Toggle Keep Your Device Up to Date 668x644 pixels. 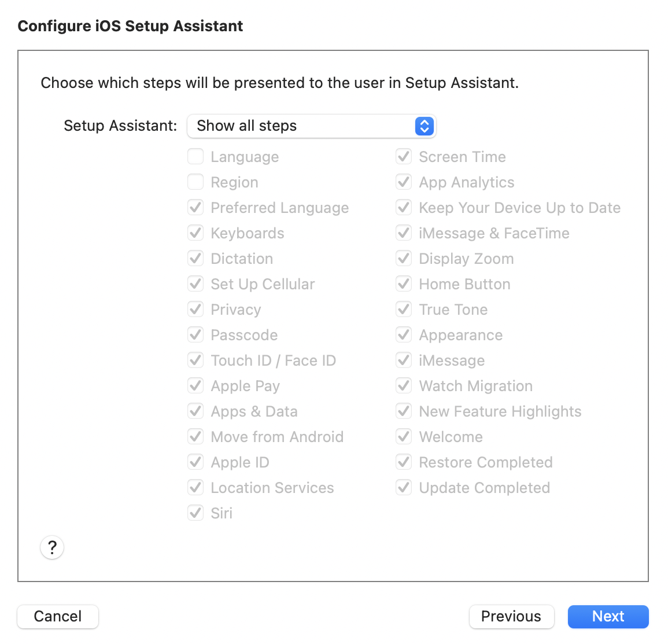point(404,207)
